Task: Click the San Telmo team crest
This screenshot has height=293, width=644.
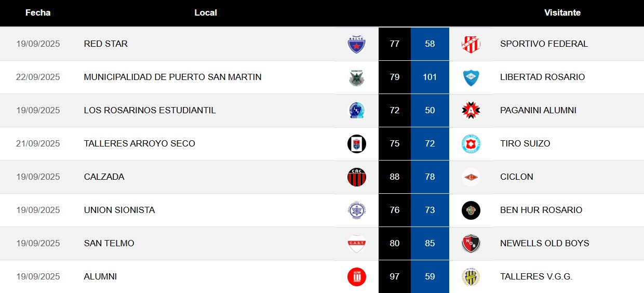Action: click(356, 244)
